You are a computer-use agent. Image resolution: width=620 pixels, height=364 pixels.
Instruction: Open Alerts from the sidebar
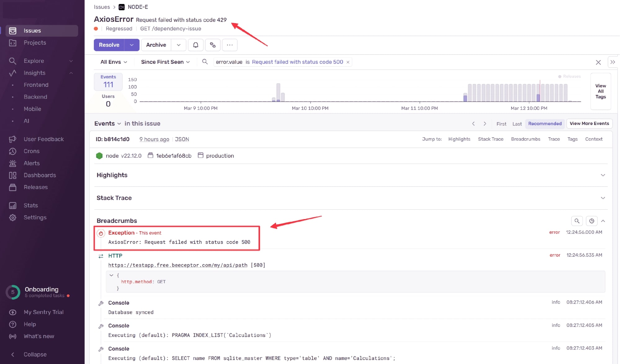(x=32, y=163)
